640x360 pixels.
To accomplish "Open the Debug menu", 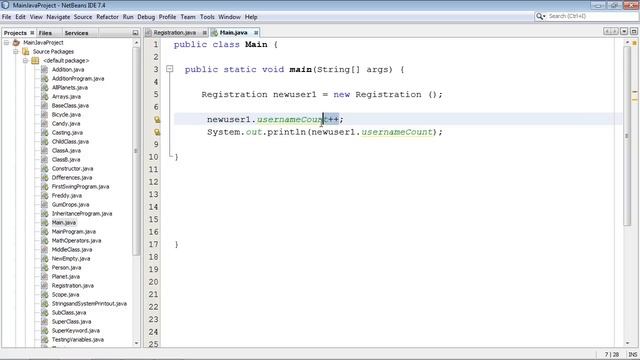I will (x=146, y=17).
